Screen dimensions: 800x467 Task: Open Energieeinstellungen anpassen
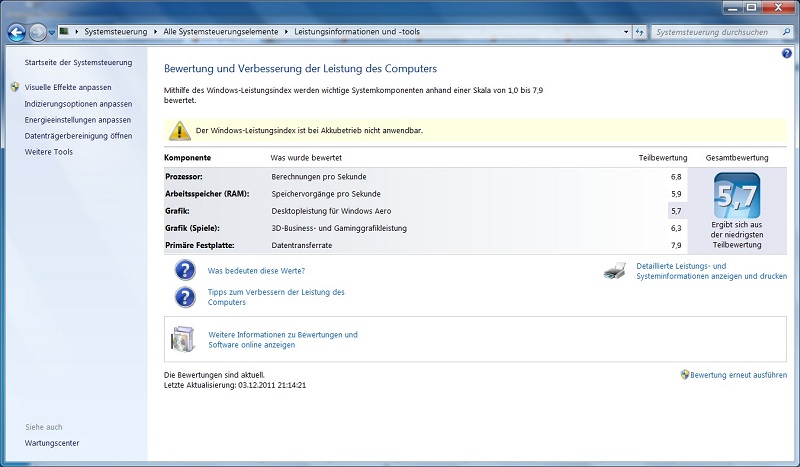point(78,120)
